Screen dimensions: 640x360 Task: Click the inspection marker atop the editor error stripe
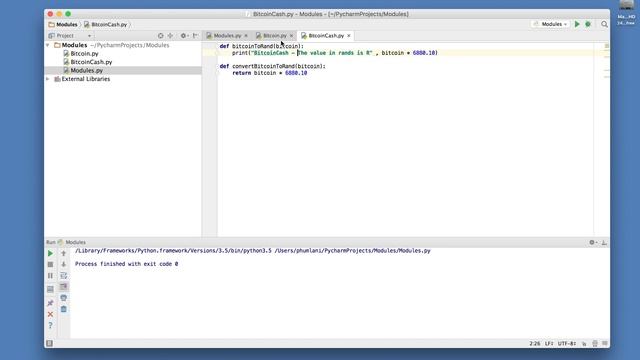tap(607, 46)
